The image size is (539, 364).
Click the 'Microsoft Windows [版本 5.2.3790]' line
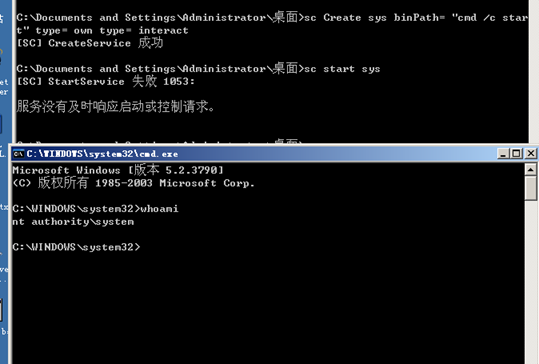(x=118, y=170)
